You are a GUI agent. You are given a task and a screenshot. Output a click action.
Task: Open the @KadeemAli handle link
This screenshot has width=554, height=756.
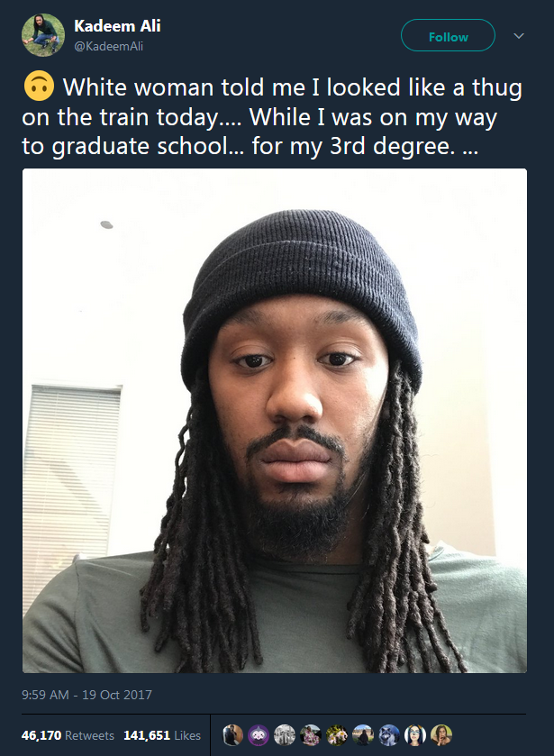pos(108,46)
